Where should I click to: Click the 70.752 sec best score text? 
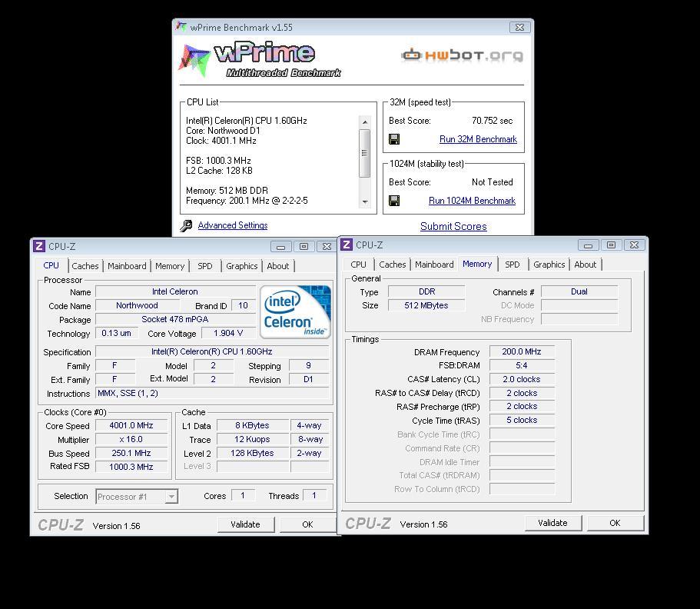pyautogui.click(x=493, y=121)
